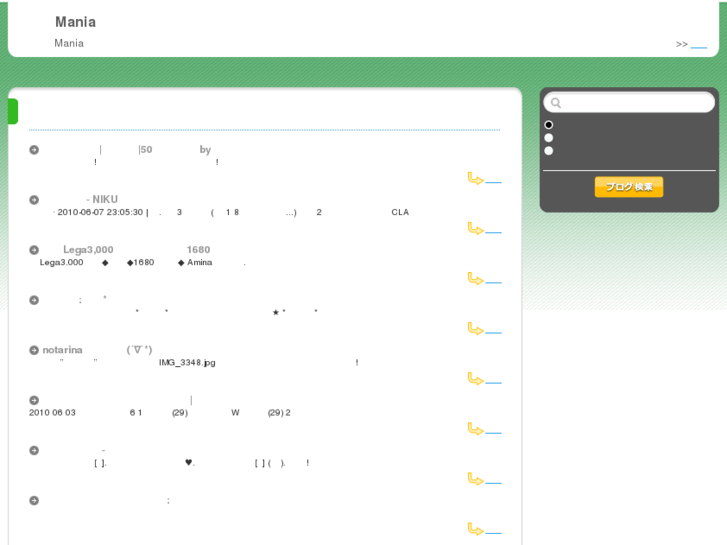Viewport: 727px width, 545px height.
Task: Click the orange ブログ検索 button
Action: tap(629, 187)
